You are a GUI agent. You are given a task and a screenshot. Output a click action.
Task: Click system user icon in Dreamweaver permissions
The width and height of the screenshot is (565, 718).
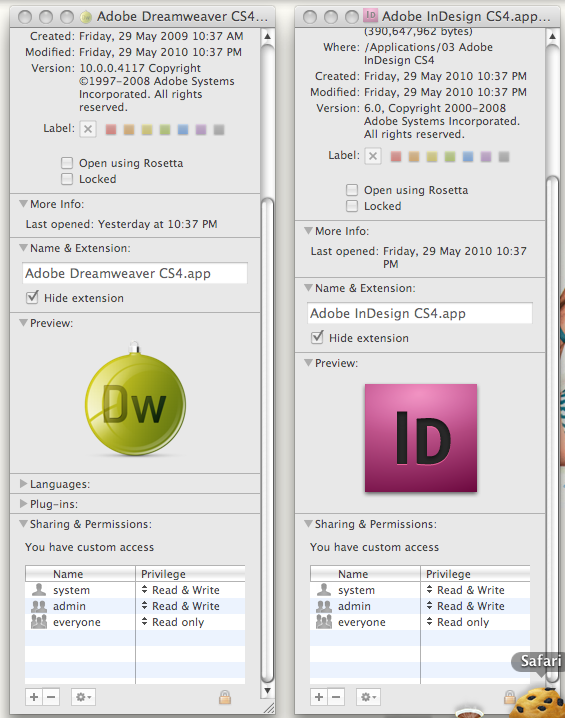[x=39, y=590]
